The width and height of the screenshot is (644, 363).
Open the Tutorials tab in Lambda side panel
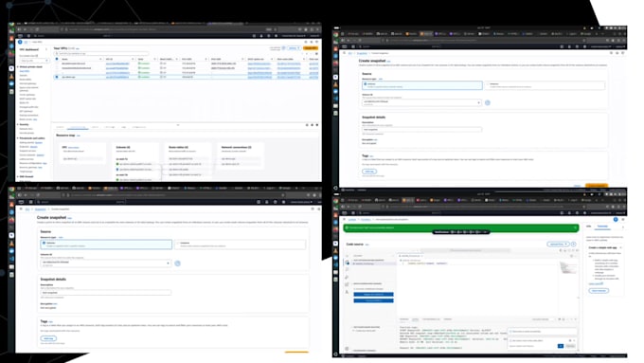tap(602, 227)
